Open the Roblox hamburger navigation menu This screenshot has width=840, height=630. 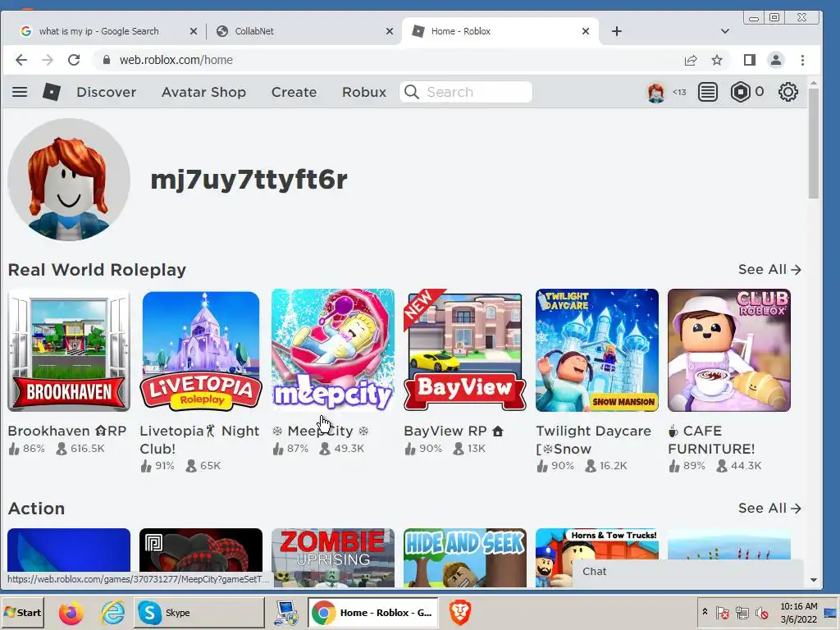[20, 92]
